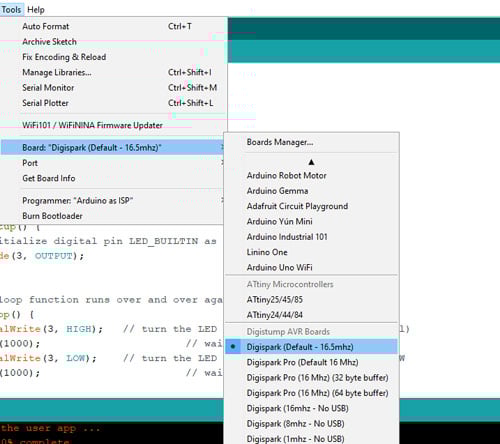Screen dimensions: 500x444
Task: Select Digispark Pro (Default 16 Mhz)
Action: click(x=312, y=362)
